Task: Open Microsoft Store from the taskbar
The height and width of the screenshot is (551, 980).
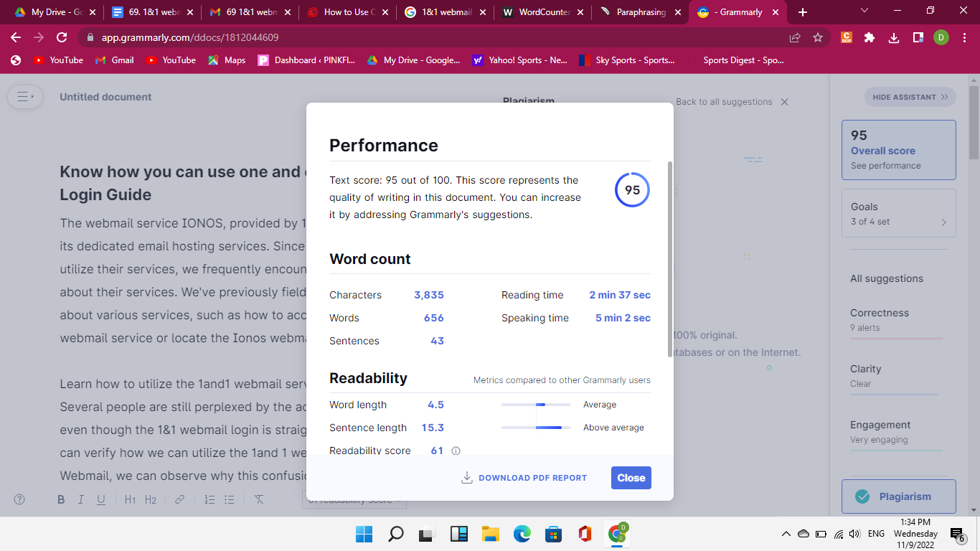Action: 553,534
